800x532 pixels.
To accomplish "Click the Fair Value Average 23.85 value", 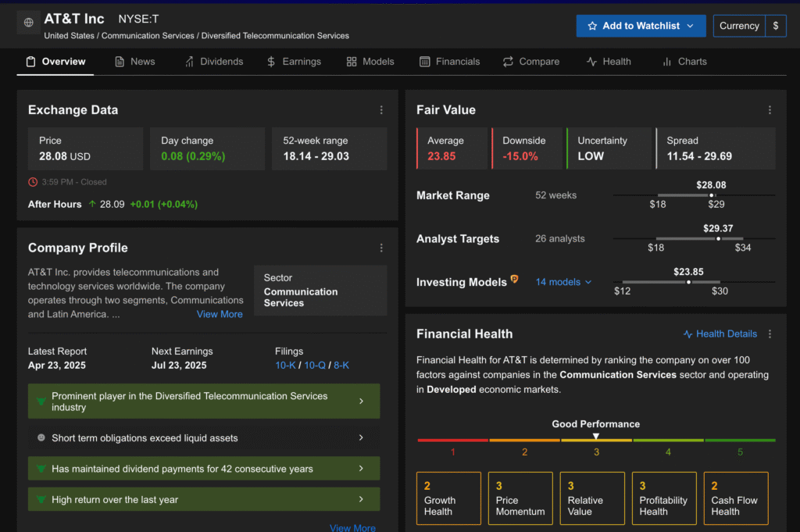I will 441,156.
